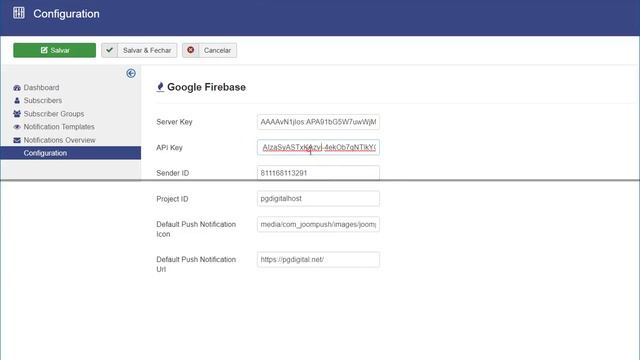
Task: Open Notification Templates in the sidebar
Action: pyautogui.click(x=59, y=127)
